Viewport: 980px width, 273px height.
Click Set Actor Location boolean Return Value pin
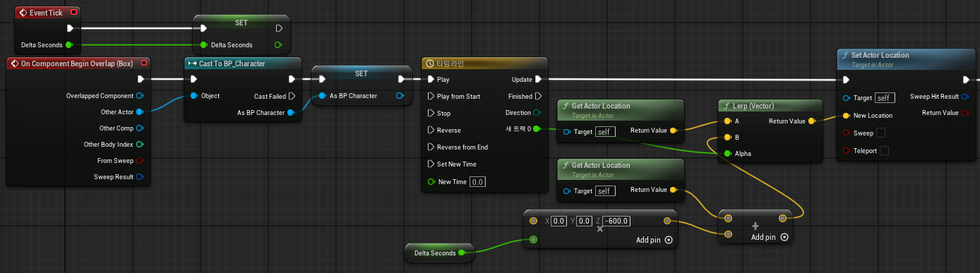(x=966, y=113)
